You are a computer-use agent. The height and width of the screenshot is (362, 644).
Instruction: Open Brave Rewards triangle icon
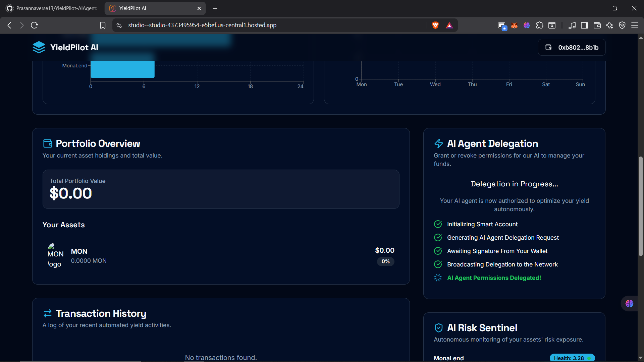449,25
